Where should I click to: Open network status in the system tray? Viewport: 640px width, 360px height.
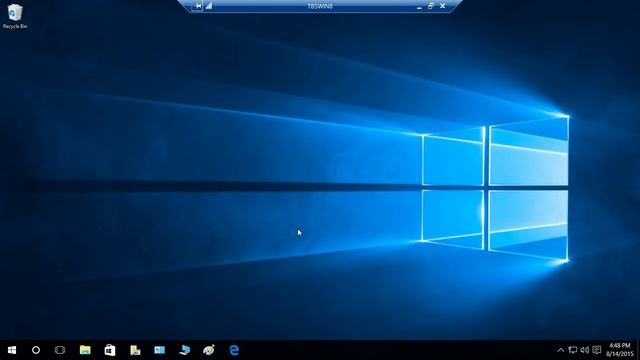[x=573, y=350]
